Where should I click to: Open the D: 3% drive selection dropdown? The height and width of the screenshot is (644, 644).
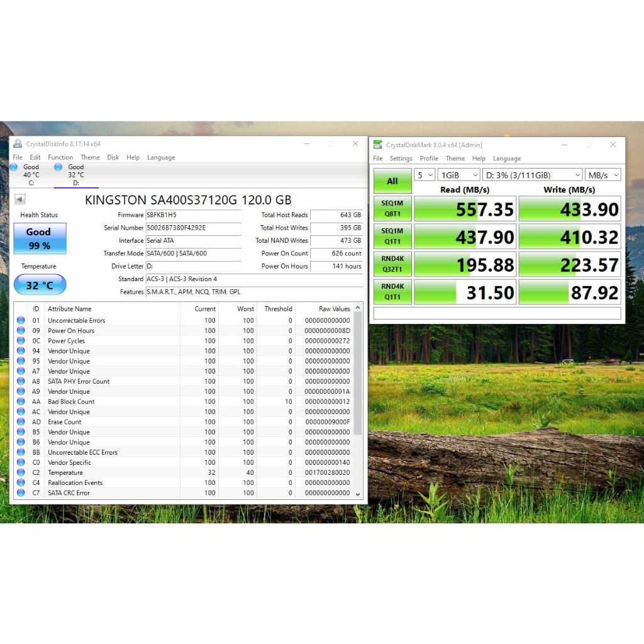(533, 175)
